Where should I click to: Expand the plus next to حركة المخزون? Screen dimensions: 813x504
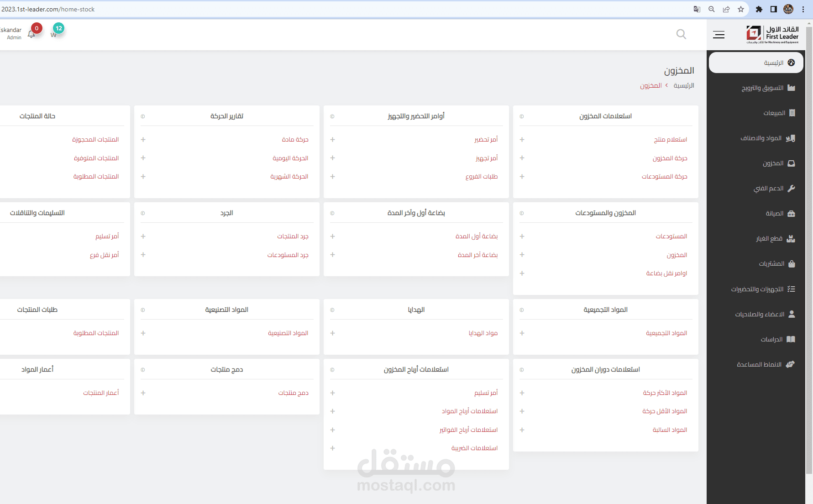click(522, 158)
